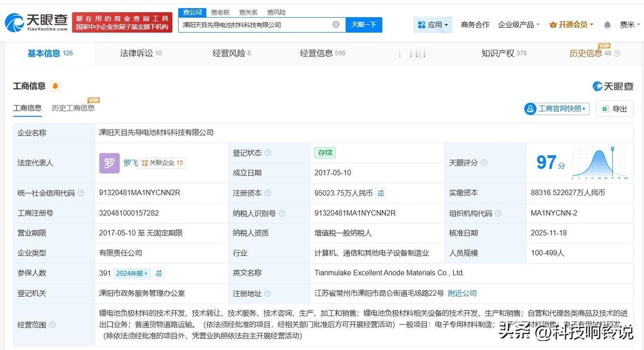Click help icon next to 注册地址
The height and width of the screenshot is (350, 644).
[x=268, y=294]
